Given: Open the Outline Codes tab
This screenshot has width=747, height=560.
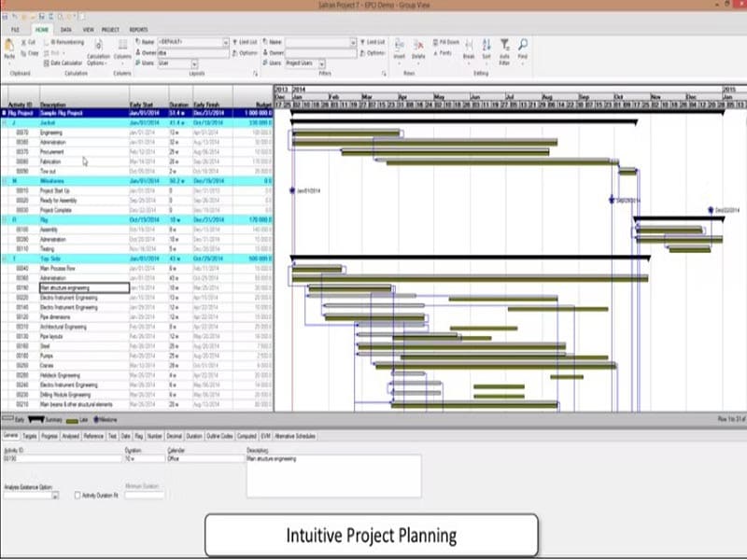Looking at the screenshot, I should [219, 436].
